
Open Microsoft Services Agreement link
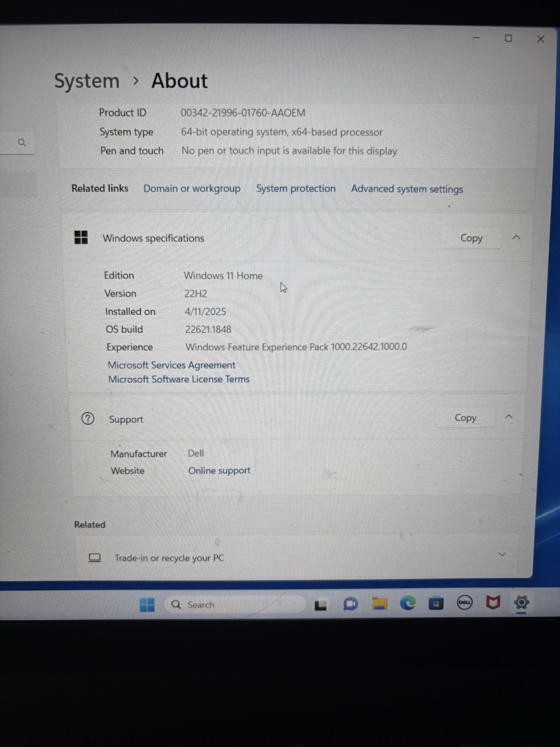point(171,365)
